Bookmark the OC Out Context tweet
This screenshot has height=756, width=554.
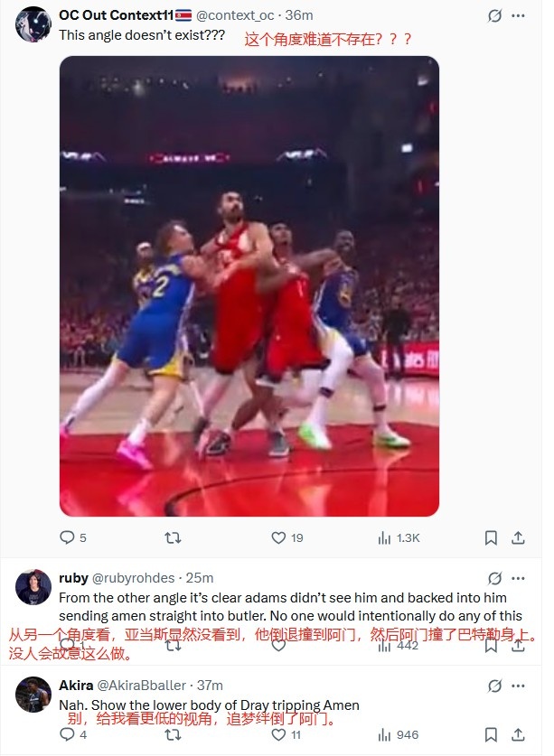(491, 538)
